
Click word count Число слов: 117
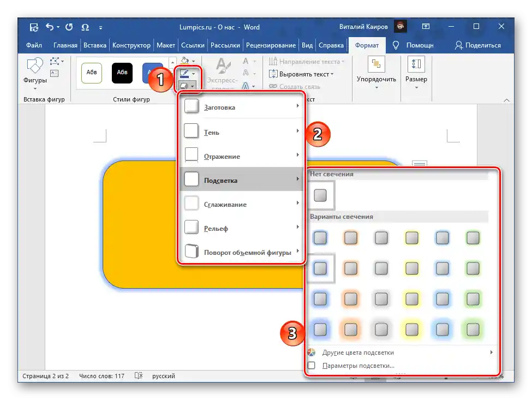pos(102,376)
